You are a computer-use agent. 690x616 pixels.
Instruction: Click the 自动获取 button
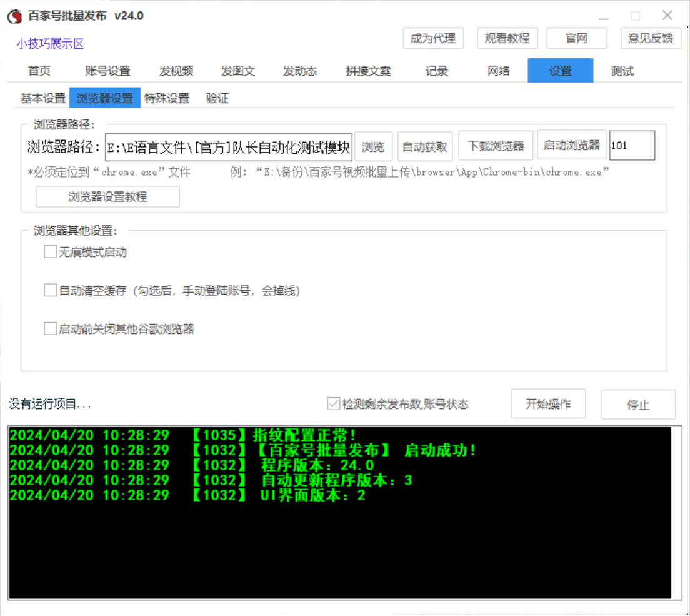tap(424, 146)
